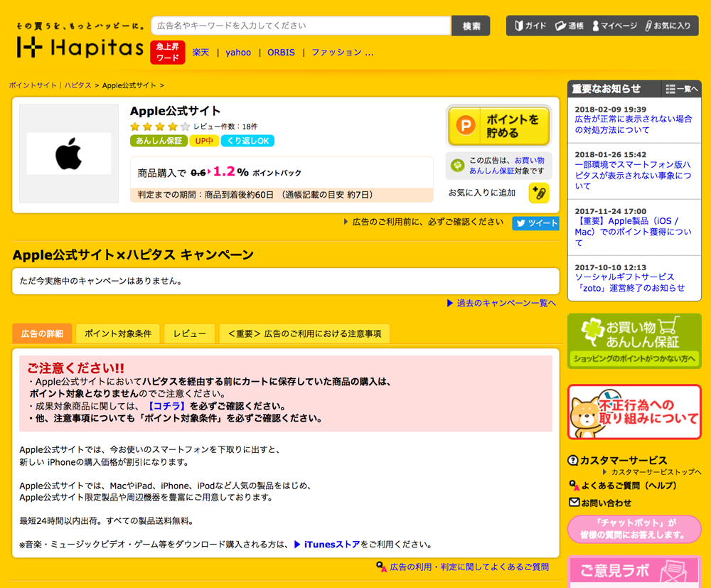The height and width of the screenshot is (588, 711).
Task: Switch to ポイント対象条件 tab
Action: [118, 333]
